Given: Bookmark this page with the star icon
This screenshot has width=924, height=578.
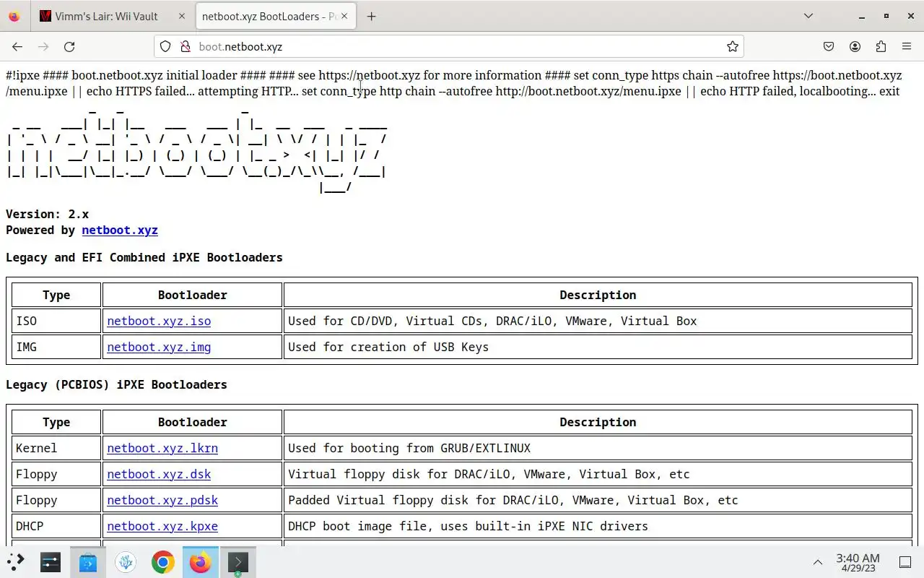Looking at the screenshot, I should (x=733, y=46).
